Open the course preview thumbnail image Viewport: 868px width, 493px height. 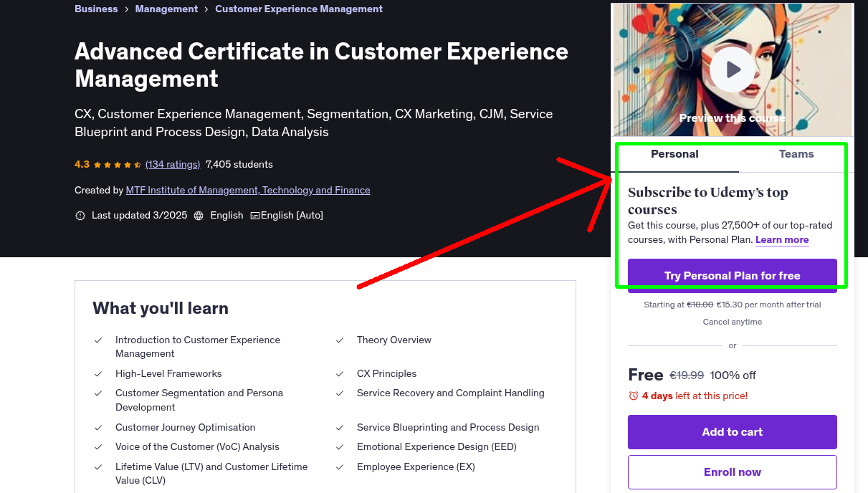pyautogui.click(x=732, y=70)
